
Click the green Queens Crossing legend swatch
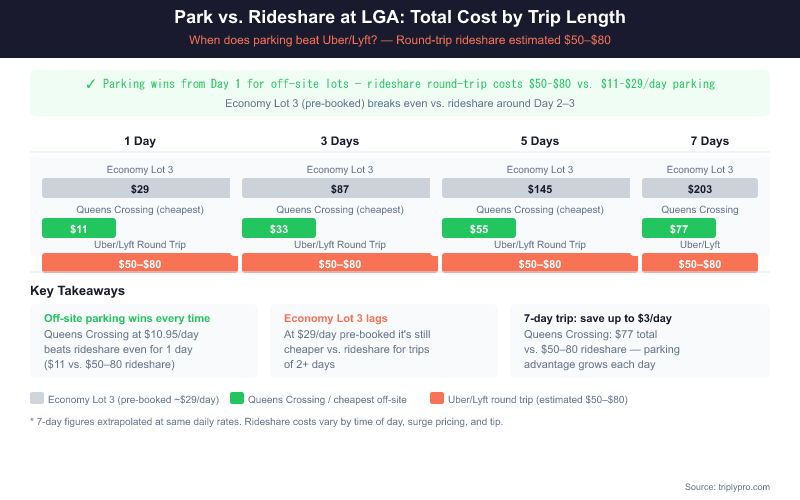coord(237,398)
